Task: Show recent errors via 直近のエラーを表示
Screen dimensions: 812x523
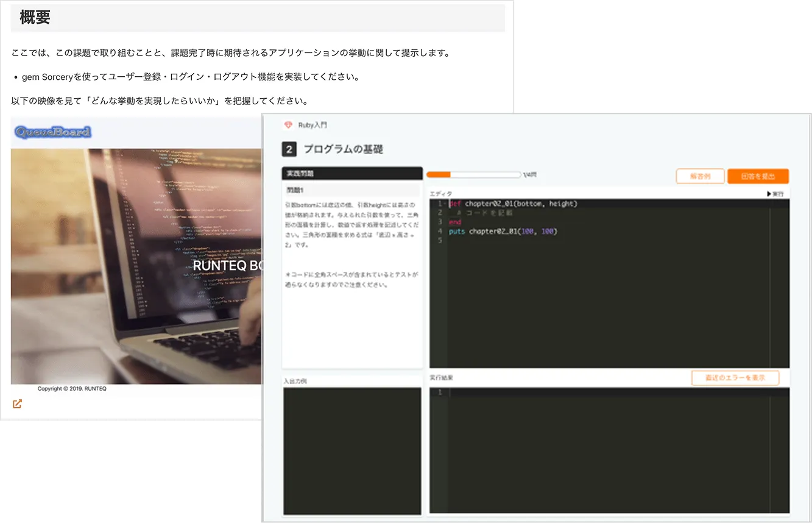Action: (x=735, y=378)
